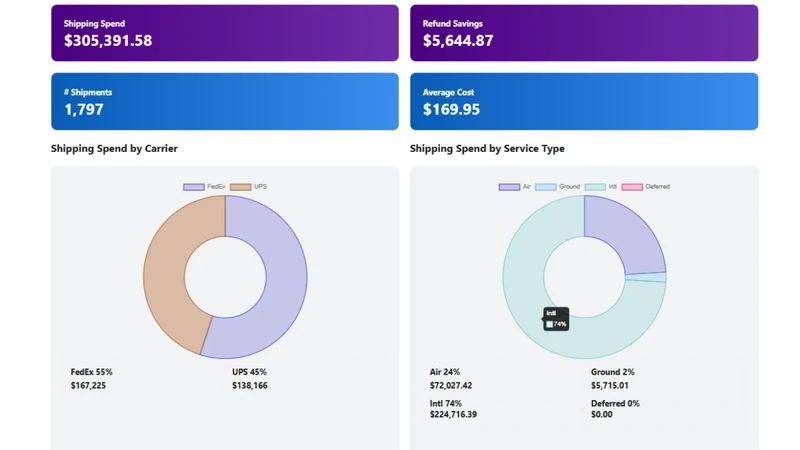Click the FedEx 55% label
800x450 pixels.
91,372
